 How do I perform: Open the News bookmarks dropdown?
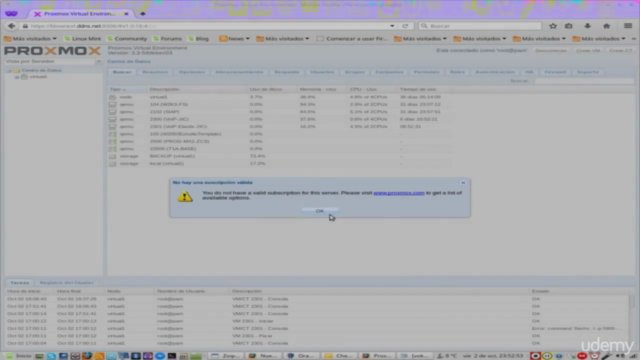(234, 38)
